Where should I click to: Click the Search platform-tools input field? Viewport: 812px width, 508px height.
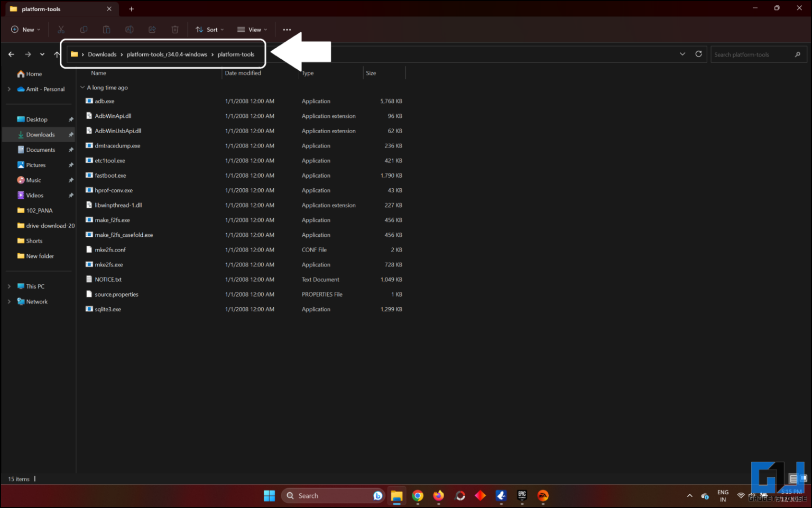751,54
